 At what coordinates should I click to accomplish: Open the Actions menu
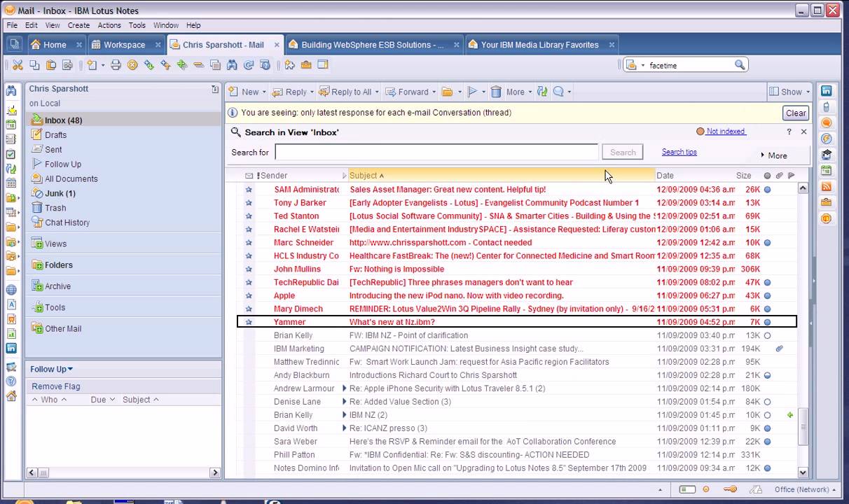(109, 25)
